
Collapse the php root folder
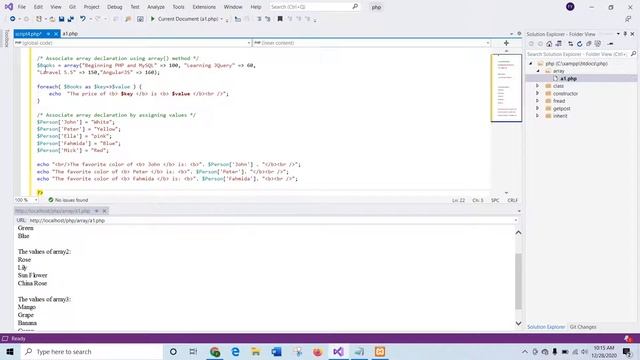[531, 64]
